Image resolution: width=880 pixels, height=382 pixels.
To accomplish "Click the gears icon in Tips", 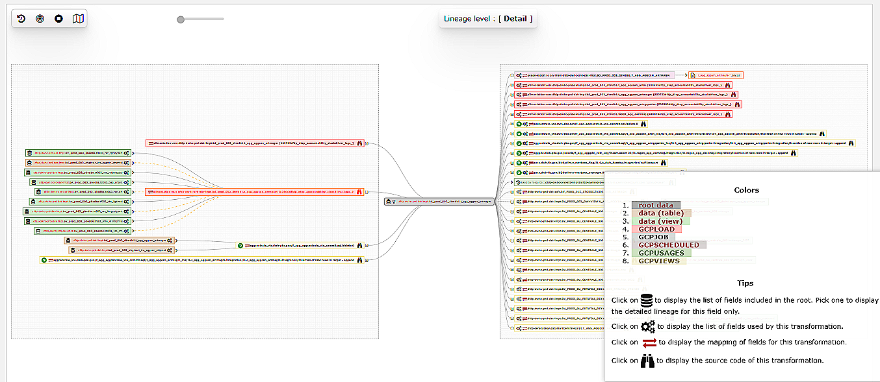I will 648,326.
